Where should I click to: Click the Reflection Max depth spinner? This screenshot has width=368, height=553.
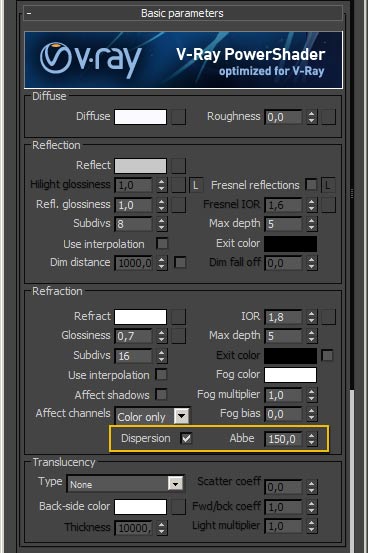311,224
